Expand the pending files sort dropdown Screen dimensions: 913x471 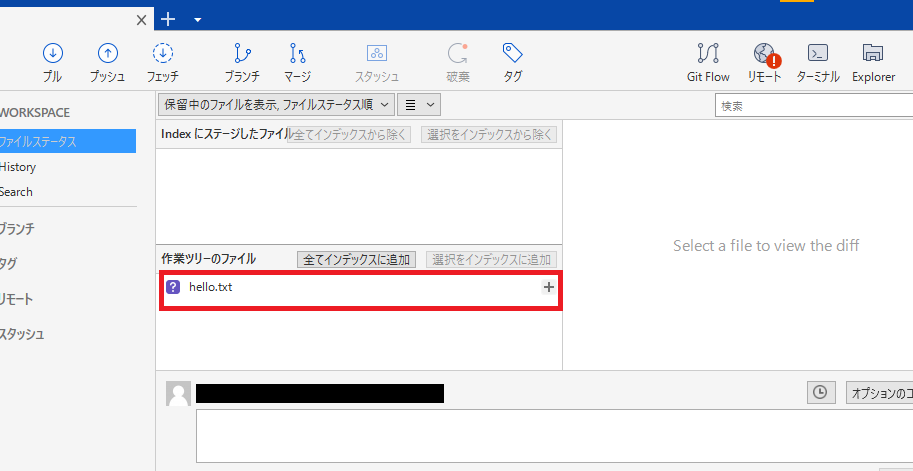tap(275, 104)
